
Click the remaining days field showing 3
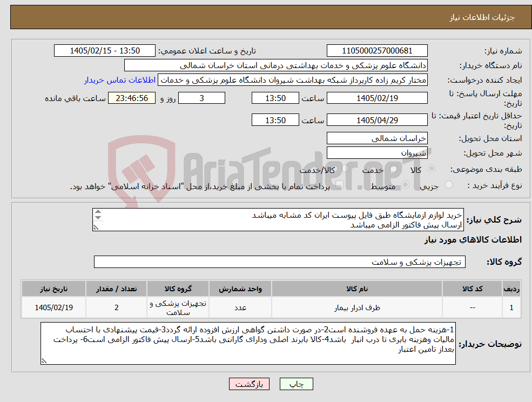[x=201, y=98]
